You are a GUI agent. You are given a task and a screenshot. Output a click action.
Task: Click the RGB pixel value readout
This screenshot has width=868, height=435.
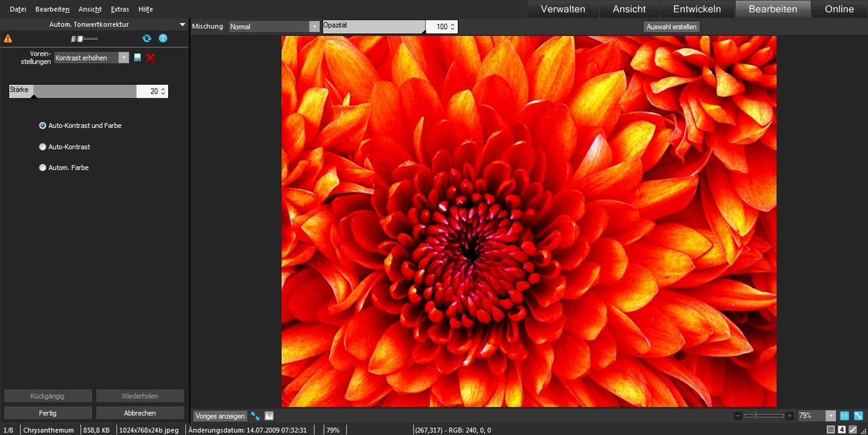click(452, 430)
